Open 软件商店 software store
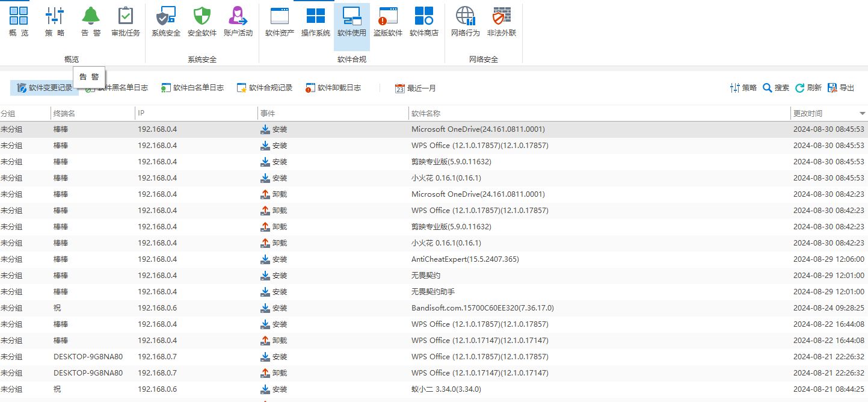The image size is (868, 402). coord(424,22)
